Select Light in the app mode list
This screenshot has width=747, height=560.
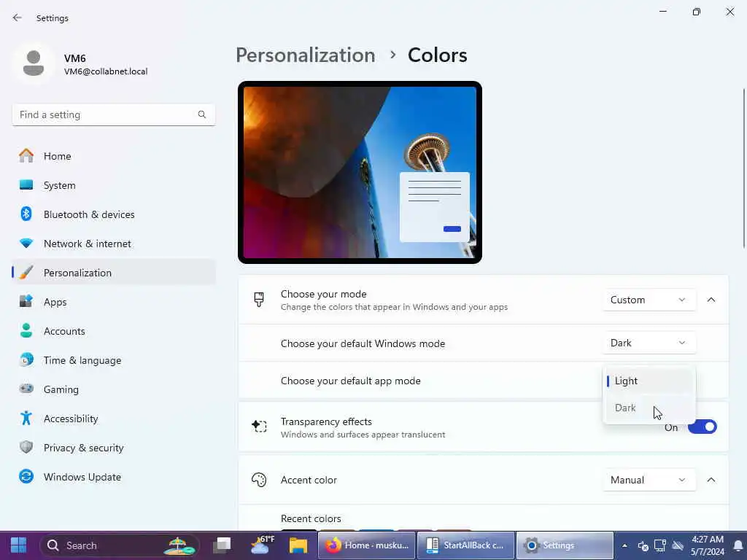(x=649, y=381)
